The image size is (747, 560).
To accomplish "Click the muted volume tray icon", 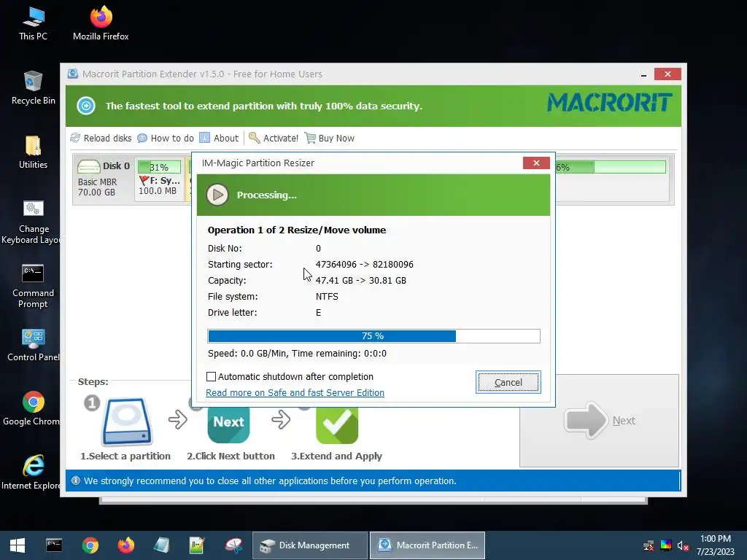I will (683, 545).
